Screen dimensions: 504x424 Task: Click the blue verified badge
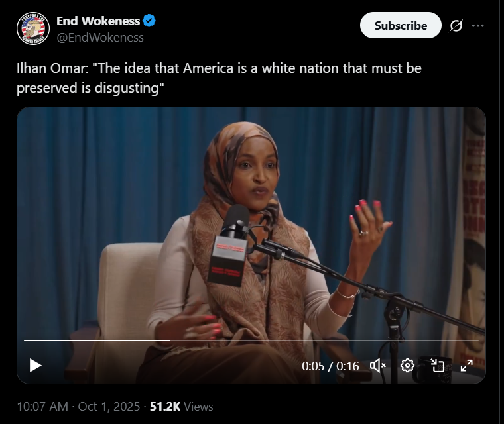click(x=149, y=21)
